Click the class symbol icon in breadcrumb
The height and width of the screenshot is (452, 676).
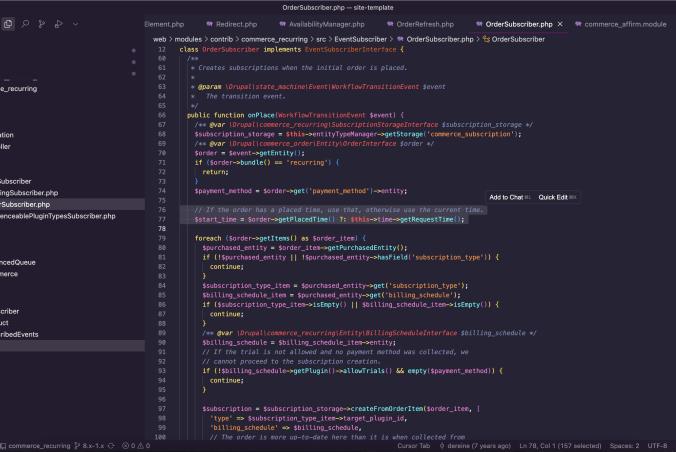(x=486, y=39)
